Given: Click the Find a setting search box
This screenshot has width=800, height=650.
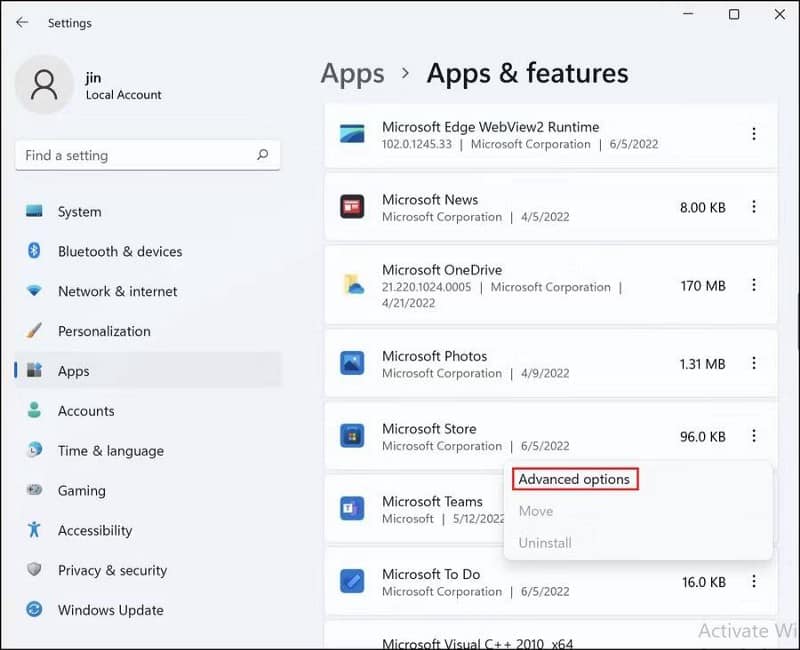Looking at the screenshot, I should coord(148,155).
